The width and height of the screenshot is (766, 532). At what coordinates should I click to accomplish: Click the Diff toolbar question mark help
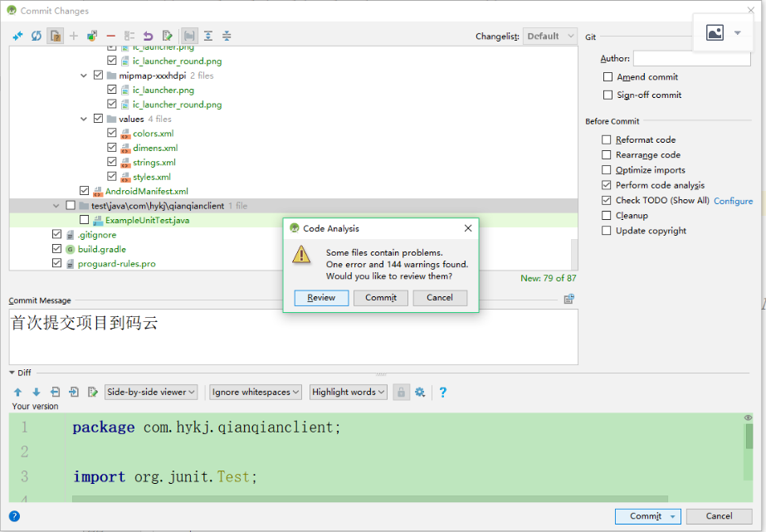point(442,392)
